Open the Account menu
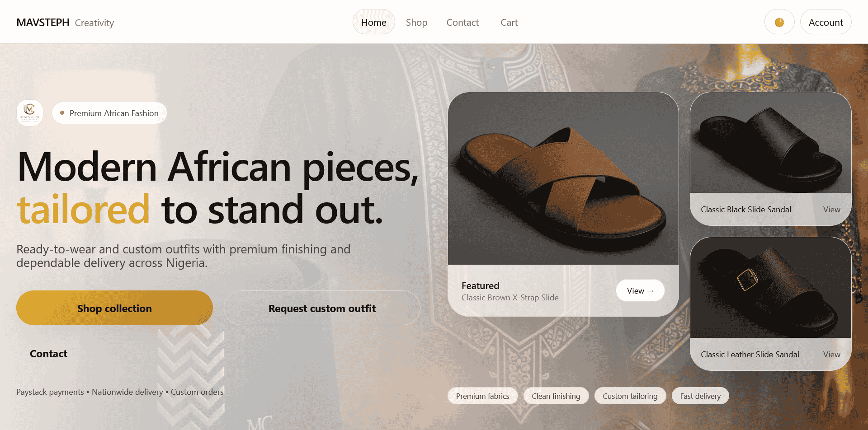The image size is (868, 430). [826, 22]
